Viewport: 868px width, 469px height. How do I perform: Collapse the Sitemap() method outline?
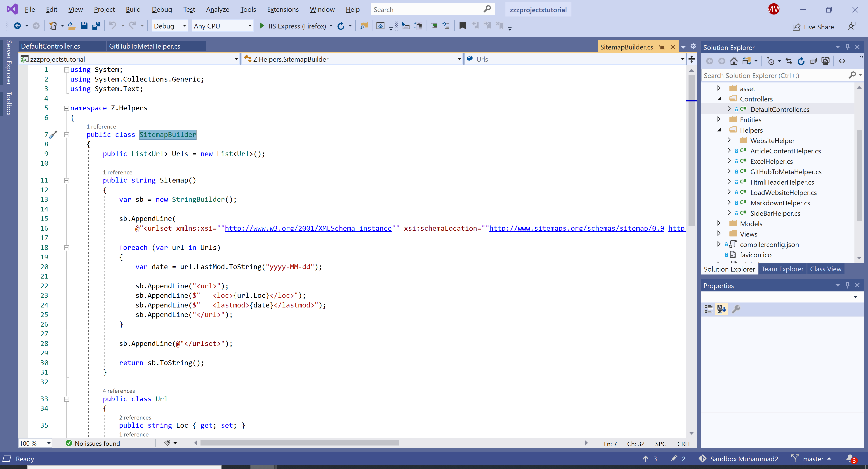[67, 181]
